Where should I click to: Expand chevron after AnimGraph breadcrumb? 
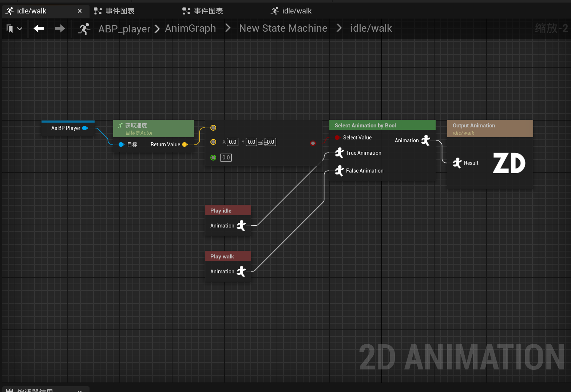(x=228, y=28)
